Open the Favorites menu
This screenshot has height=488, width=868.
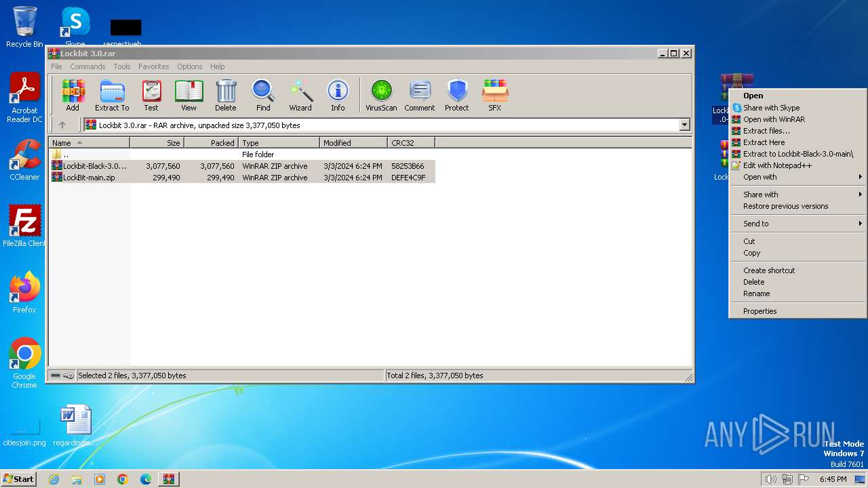click(154, 66)
